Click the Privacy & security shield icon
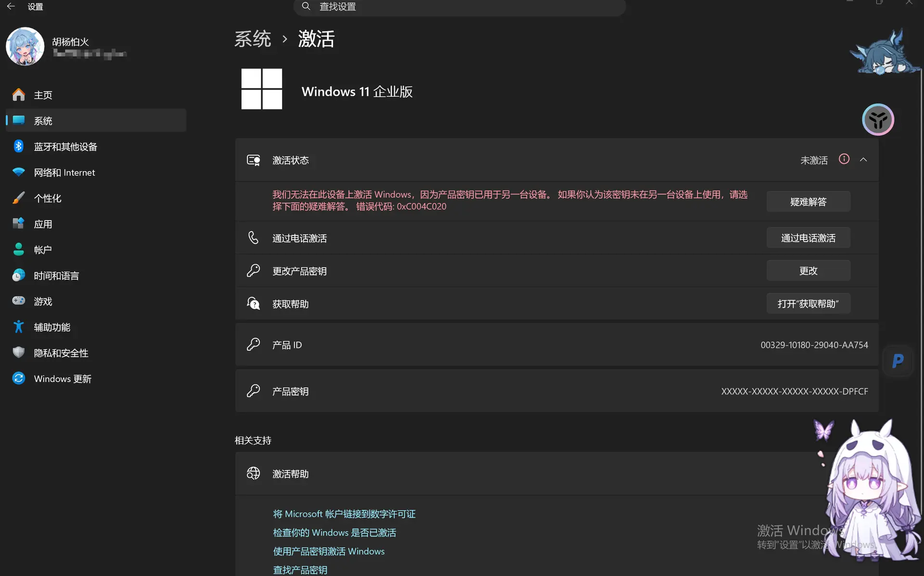 pyautogui.click(x=19, y=353)
